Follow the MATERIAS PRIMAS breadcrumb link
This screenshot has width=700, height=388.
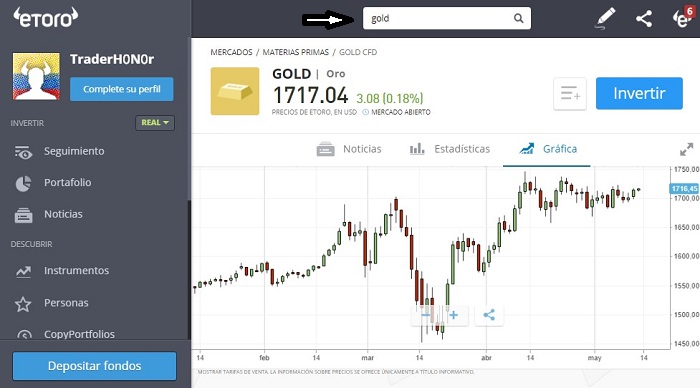tap(296, 52)
